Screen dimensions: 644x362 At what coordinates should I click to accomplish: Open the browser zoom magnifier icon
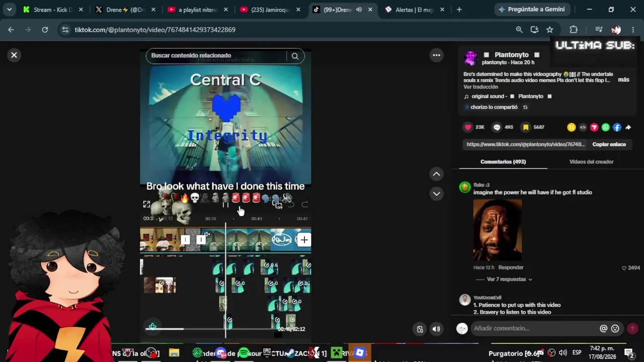coord(519,30)
